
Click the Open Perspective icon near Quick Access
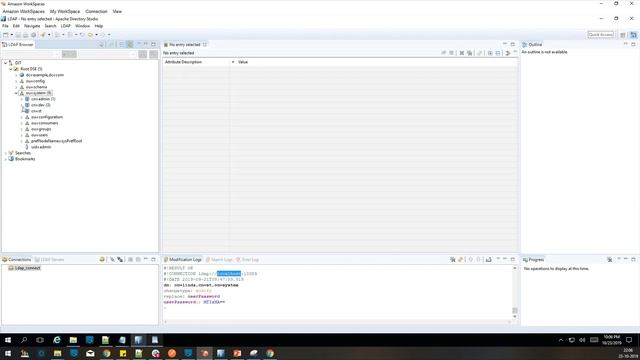tap(623, 35)
